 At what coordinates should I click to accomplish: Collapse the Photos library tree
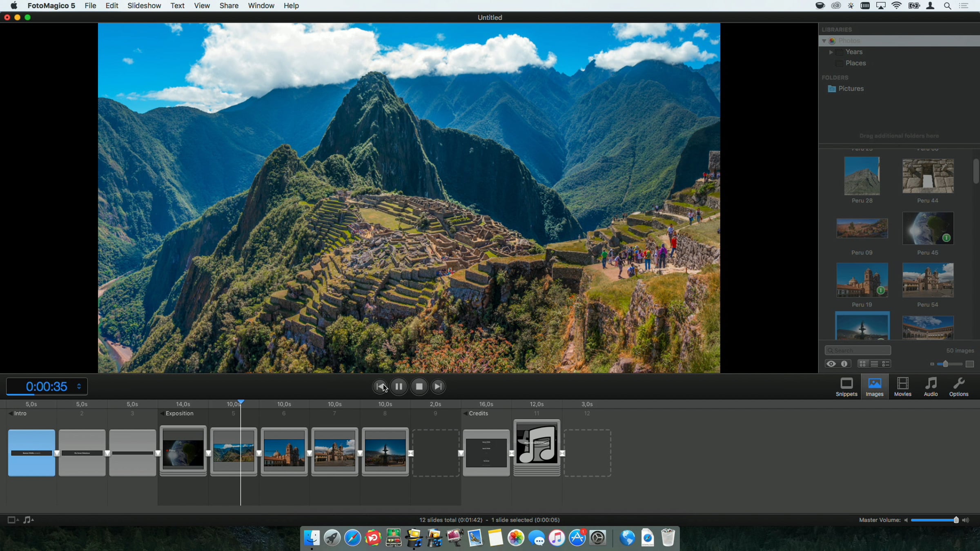pos(824,41)
